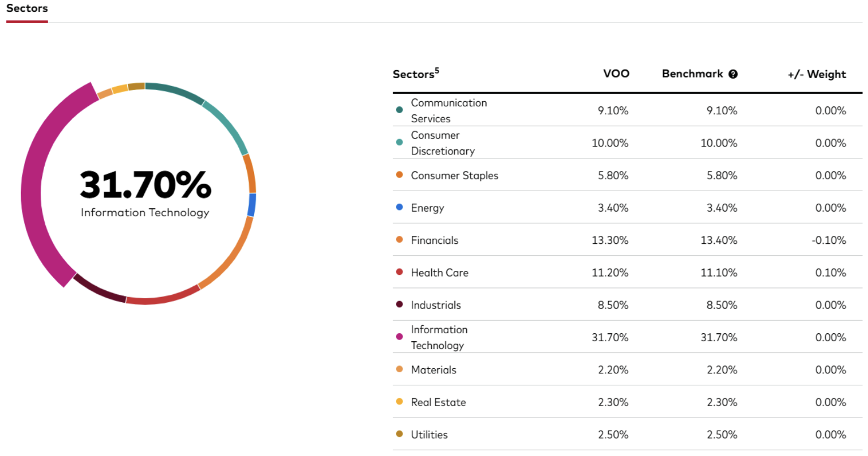868x456 pixels.
Task: Click the 31.70% center chart value
Action: click(145, 185)
